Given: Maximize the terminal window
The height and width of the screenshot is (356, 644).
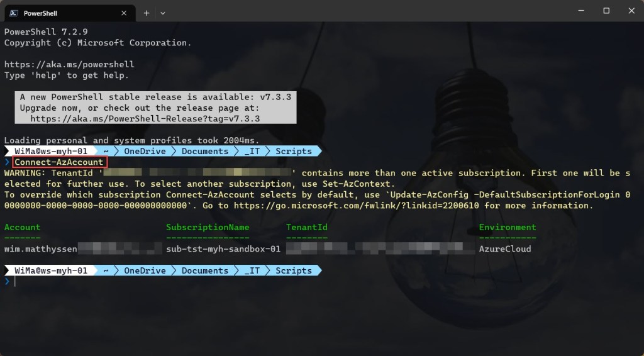Looking at the screenshot, I should [606, 11].
